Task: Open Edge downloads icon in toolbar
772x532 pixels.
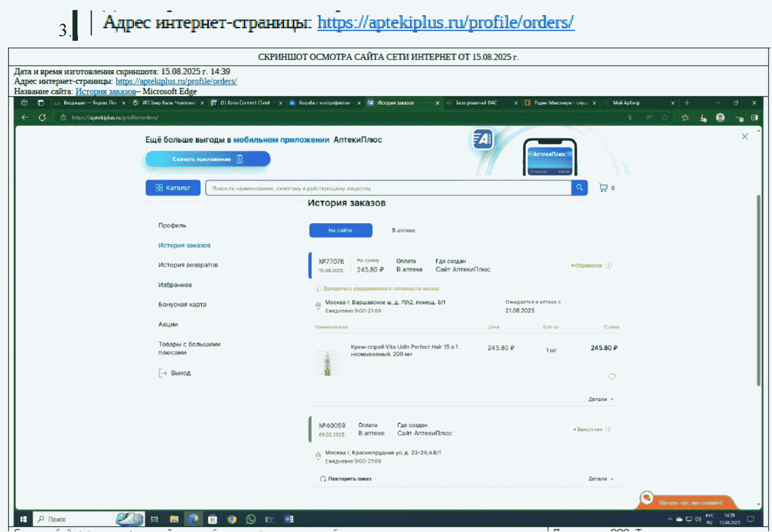Action: tap(703, 118)
